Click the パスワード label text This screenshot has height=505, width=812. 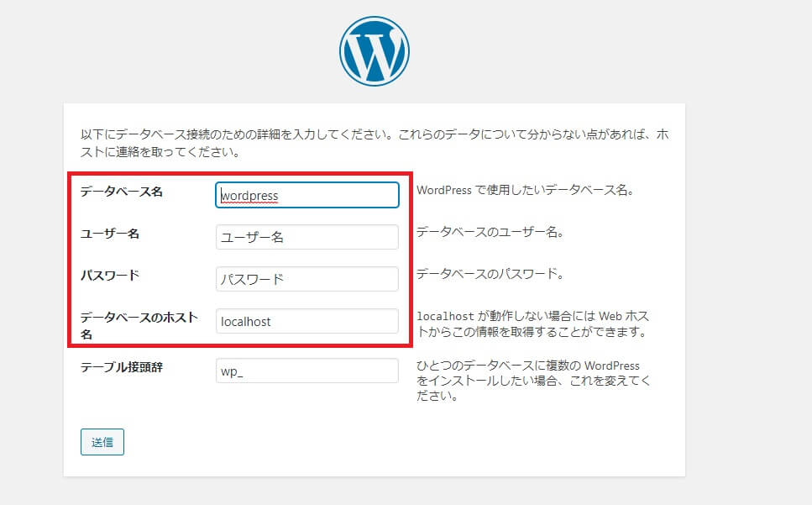110,276
